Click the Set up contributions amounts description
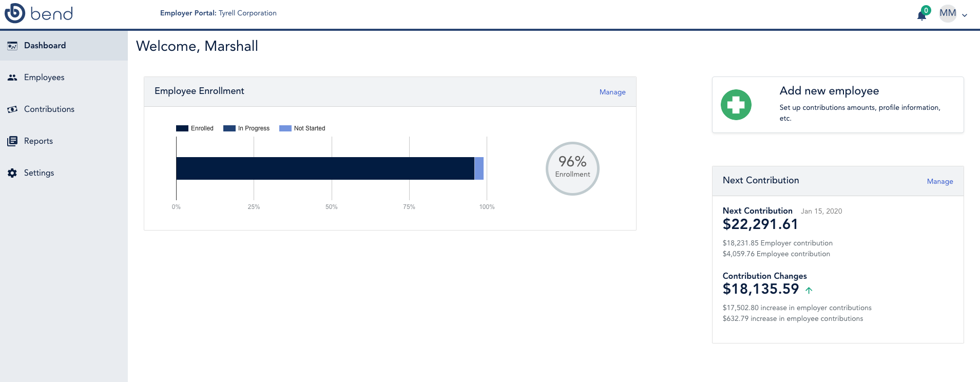The height and width of the screenshot is (382, 980). pos(860,112)
